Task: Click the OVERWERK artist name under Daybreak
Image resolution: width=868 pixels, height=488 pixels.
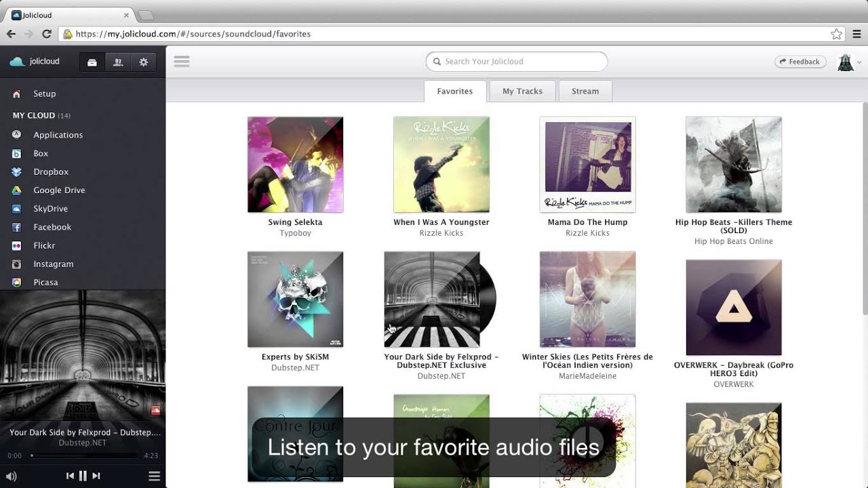Action: 734,384
